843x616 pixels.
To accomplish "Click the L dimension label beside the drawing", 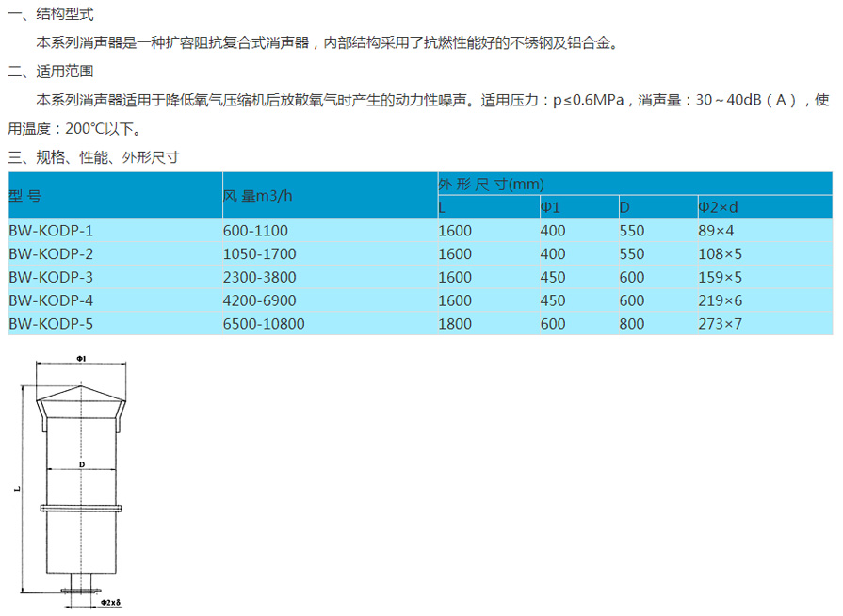I will (19, 488).
